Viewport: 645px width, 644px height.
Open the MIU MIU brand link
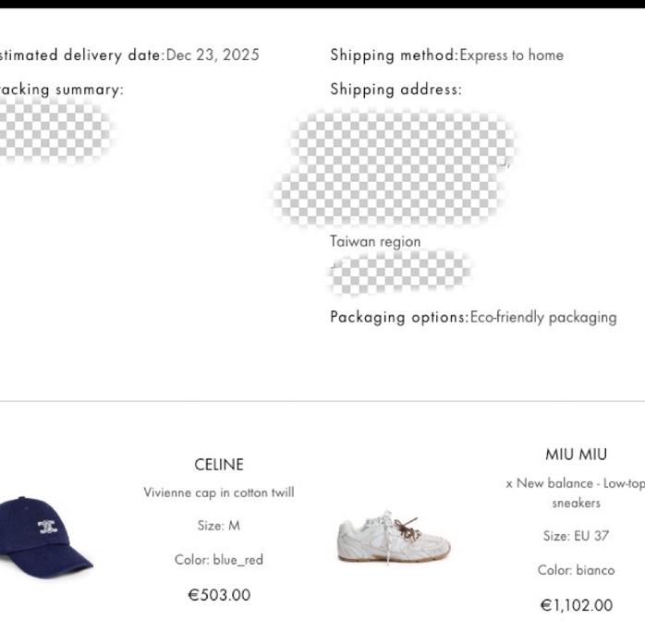(576, 455)
